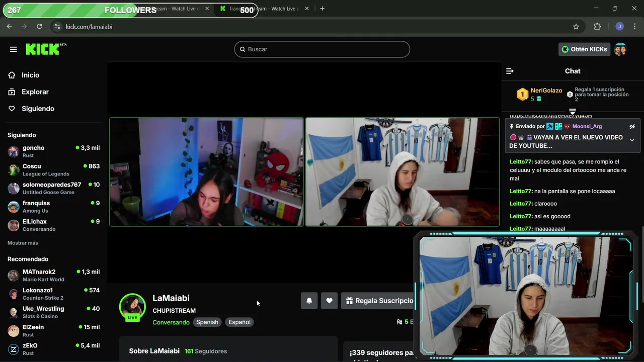Image resolution: width=644 pixels, height=362 pixels.
Task: Open the browser extensions puzzle icon
Action: (x=598, y=27)
